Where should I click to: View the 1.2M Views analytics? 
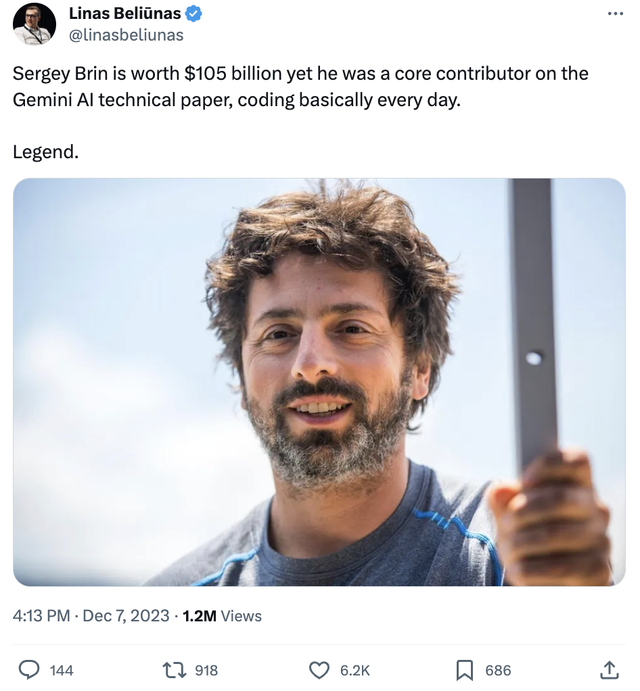[222, 616]
